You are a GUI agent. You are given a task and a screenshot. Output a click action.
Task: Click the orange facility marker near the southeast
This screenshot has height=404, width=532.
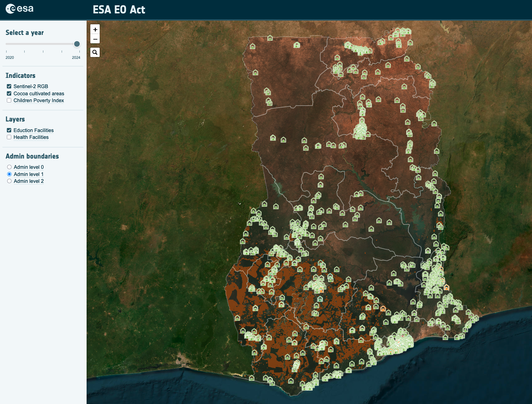pyautogui.click(x=446, y=287)
